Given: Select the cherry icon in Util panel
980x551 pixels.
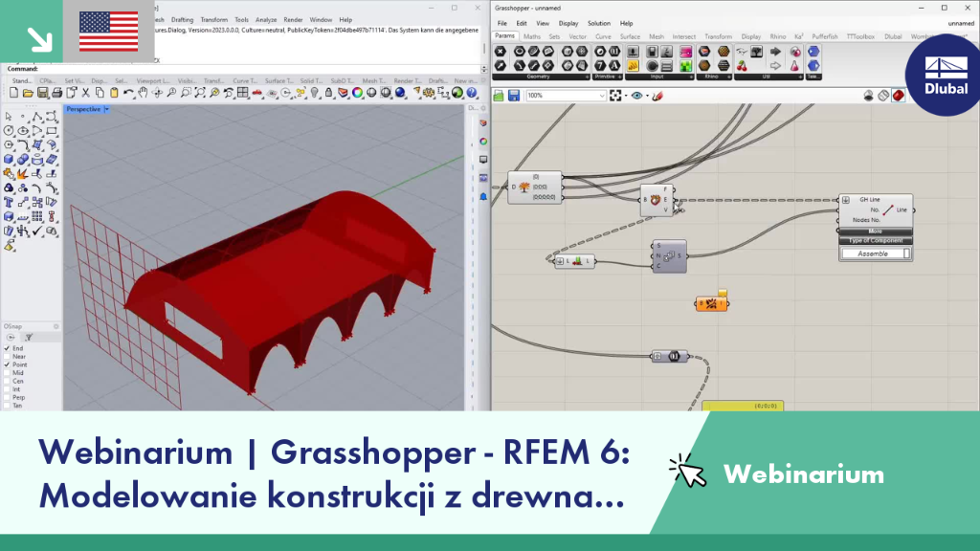Looking at the screenshot, I should coord(742,66).
